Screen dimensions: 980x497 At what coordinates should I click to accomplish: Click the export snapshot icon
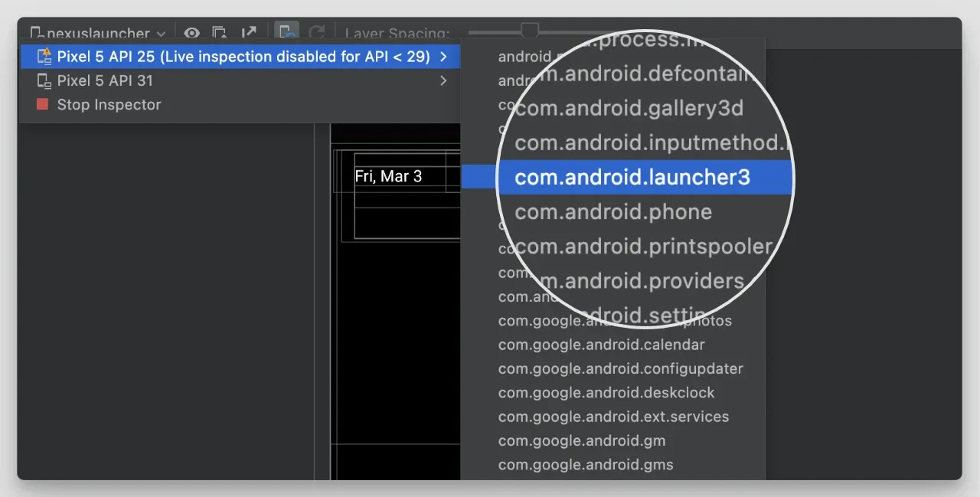pos(249,33)
